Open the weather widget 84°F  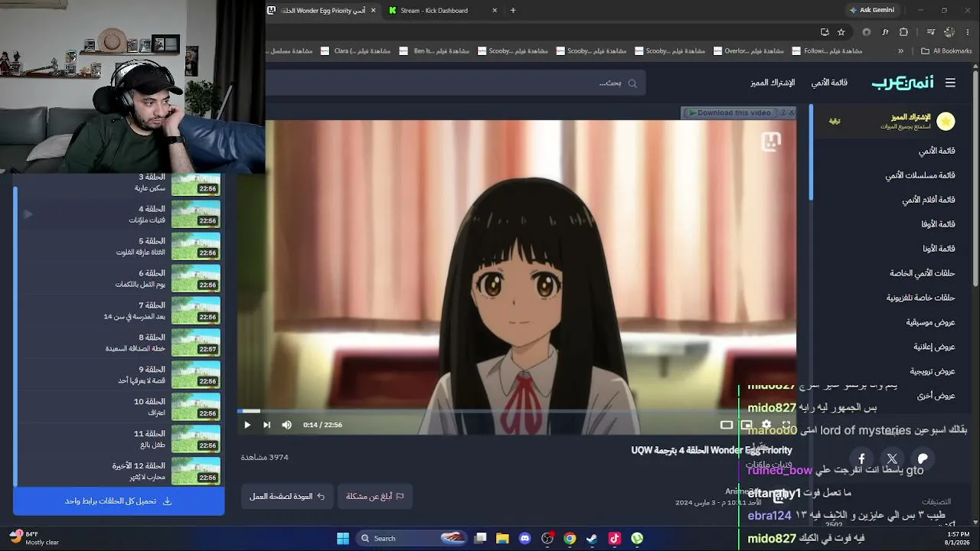point(34,538)
